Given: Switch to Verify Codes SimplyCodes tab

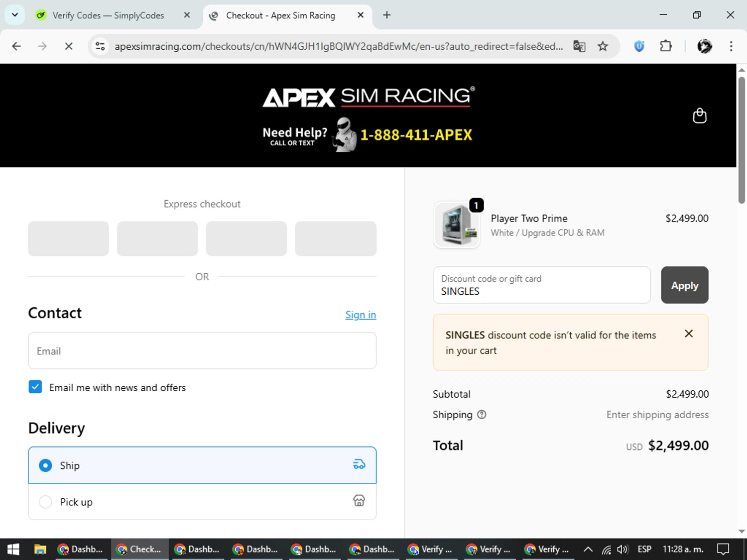Looking at the screenshot, I should click(108, 15).
